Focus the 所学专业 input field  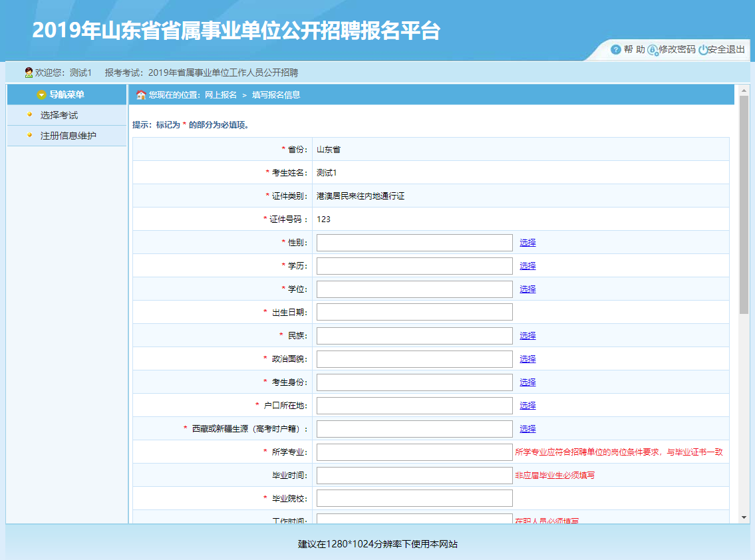click(x=414, y=452)
